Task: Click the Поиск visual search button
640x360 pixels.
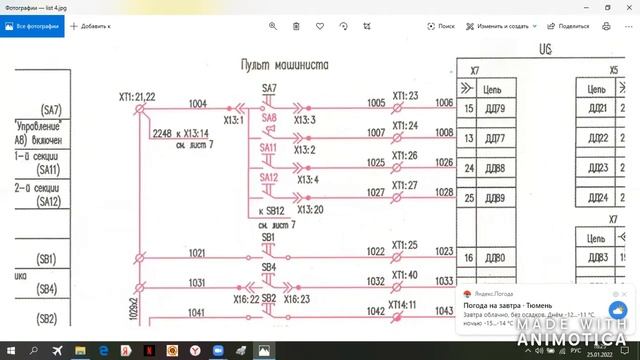Action: click(x=441, y=26)
